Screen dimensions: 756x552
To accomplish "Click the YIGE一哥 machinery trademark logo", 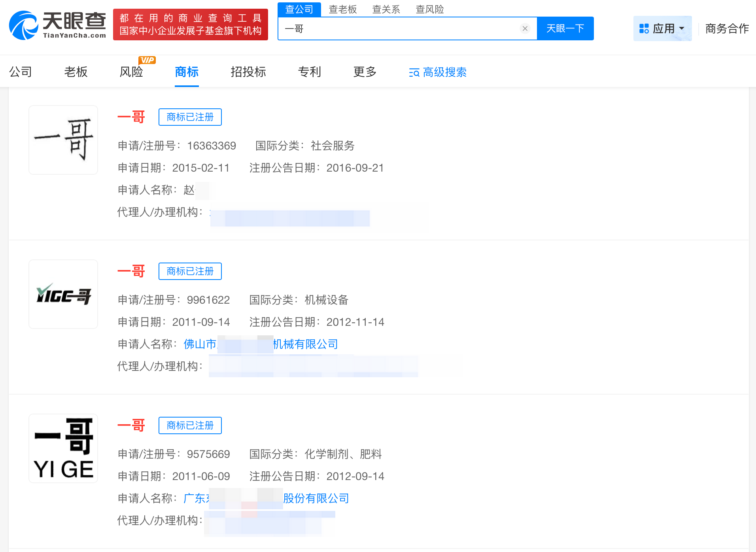I will (63, 294).
